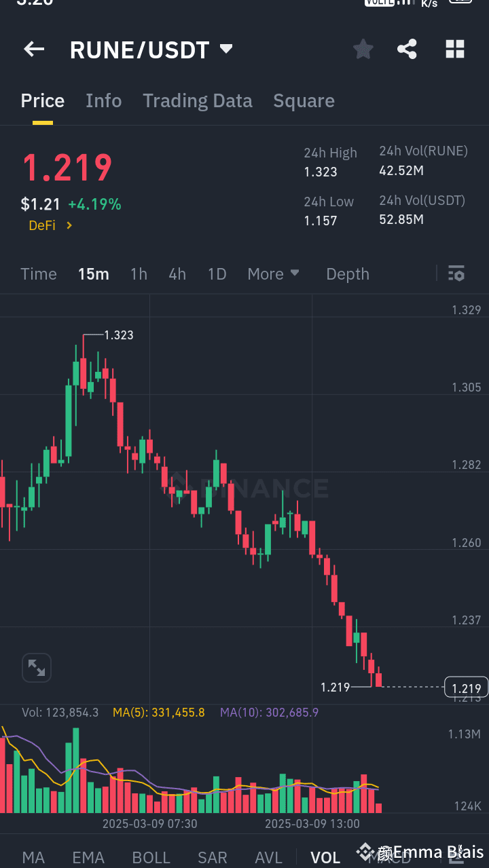
Task: Open chart settings via the filter icon
Action: pos(456,273)
